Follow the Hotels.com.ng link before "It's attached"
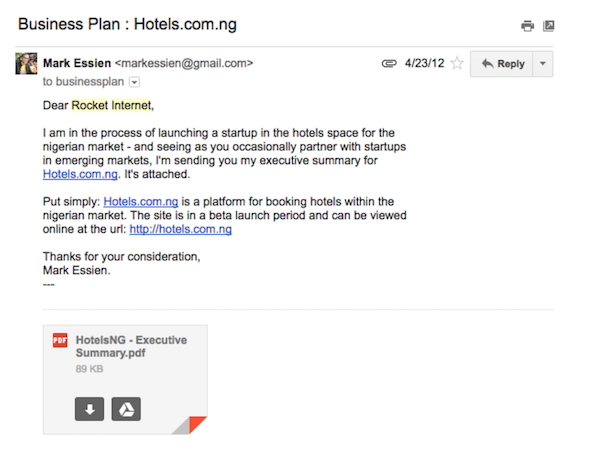600x463 pixels. coord(80,174)
